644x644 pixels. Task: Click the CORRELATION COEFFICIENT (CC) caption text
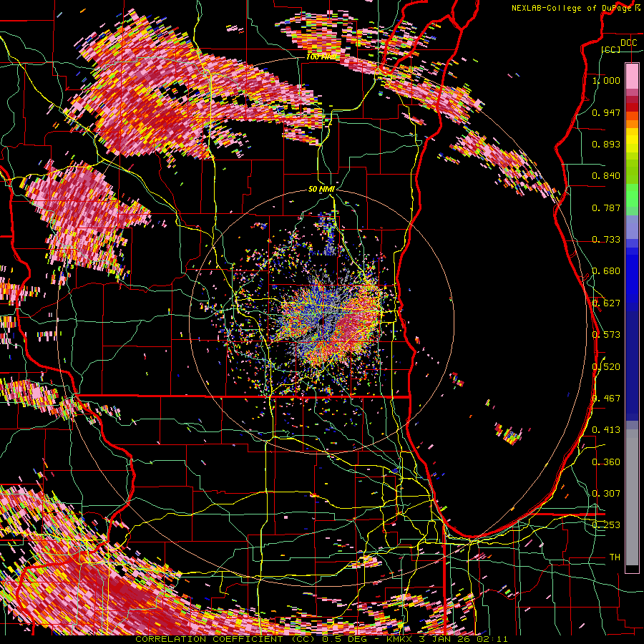click(226, 639)
